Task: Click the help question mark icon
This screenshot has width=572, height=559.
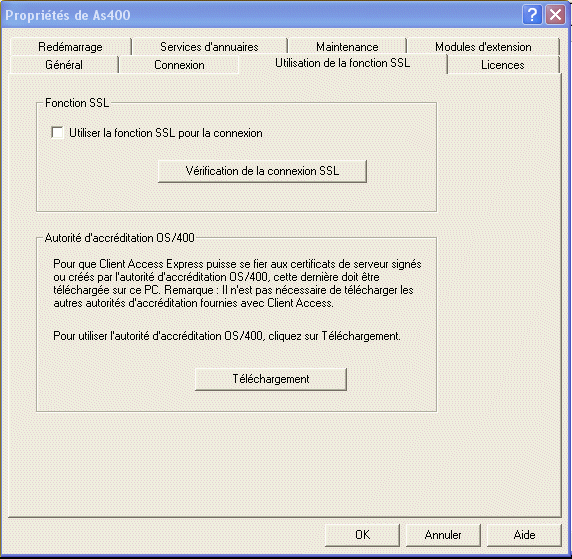Action: (532, 15)
